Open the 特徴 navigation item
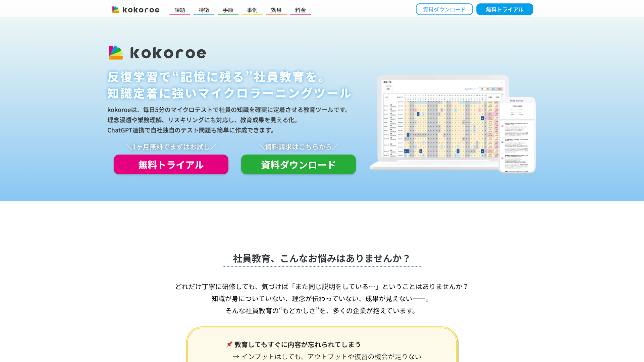The width and height of the screenshot is (644, 362). (204, 10)
